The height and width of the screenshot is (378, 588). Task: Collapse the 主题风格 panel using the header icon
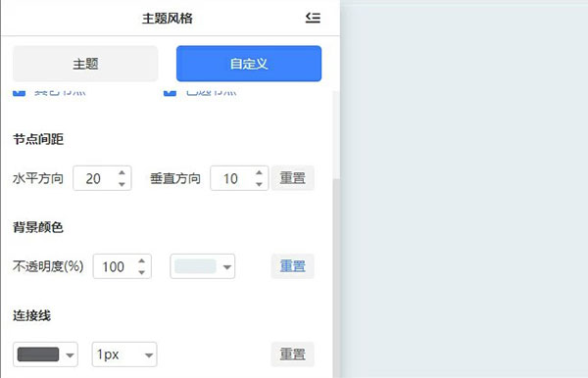click(x=313, y=18)
